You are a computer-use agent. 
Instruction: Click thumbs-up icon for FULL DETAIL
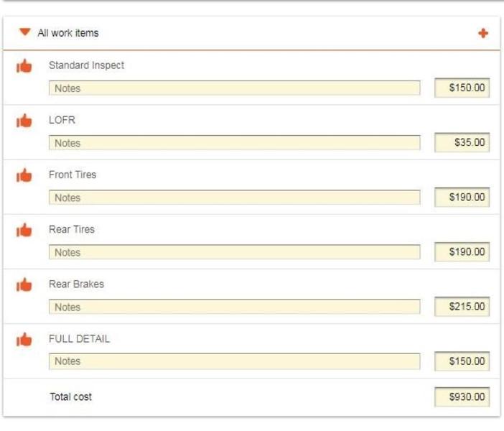pos(24,339)
